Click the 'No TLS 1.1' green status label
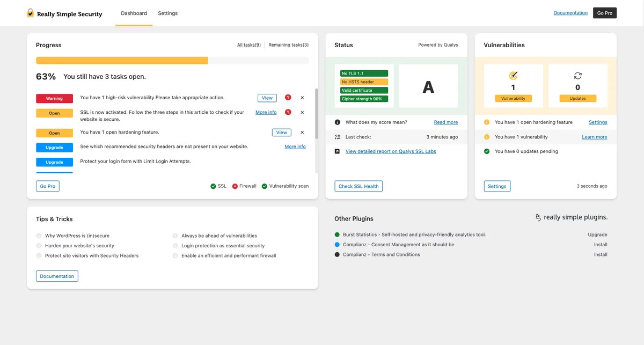 [x=364, y=74]
